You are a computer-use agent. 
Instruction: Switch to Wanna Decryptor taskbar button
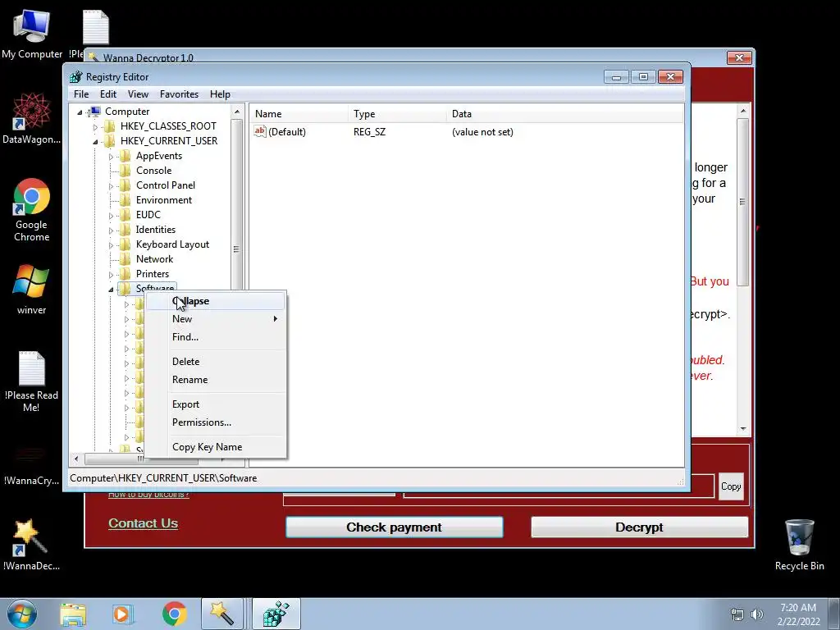[221, 614]
